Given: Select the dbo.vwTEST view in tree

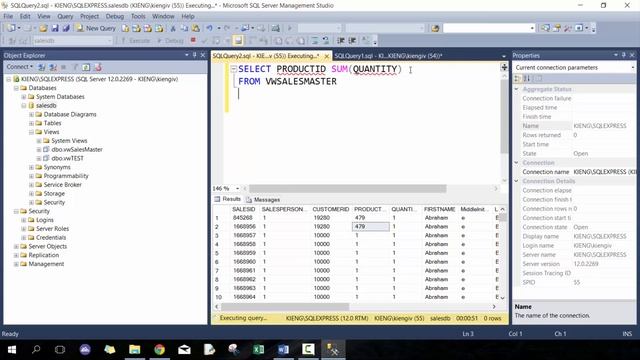Looking at the screenshot, I should coord(67,158).
